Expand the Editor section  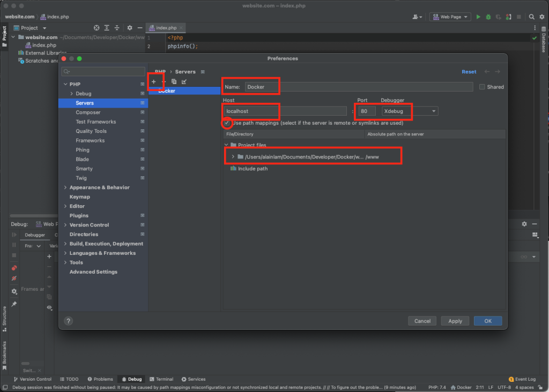[65, 206]
